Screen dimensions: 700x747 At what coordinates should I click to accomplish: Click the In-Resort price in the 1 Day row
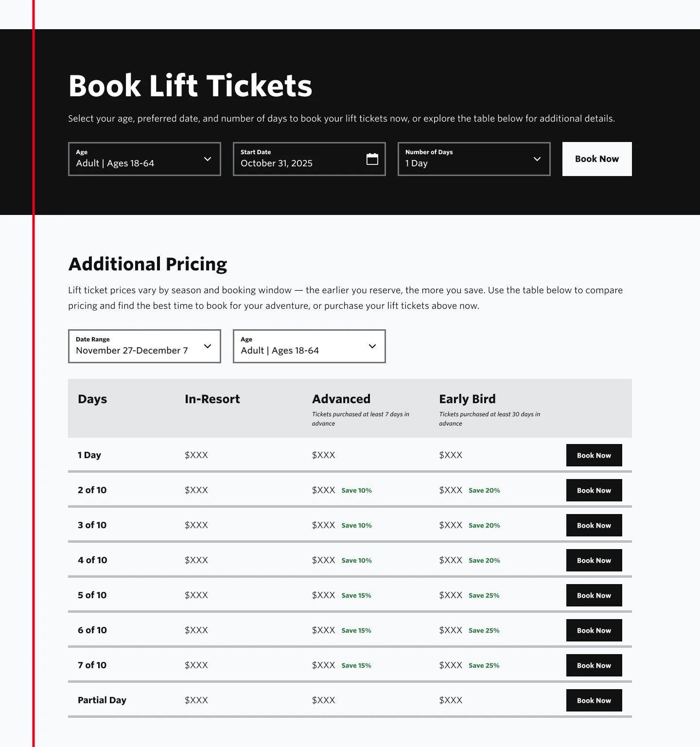click(x=196, y=455)
